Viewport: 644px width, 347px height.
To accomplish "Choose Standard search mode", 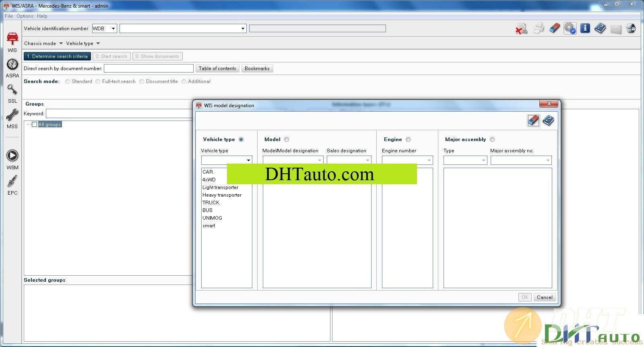I will point(68,81).
